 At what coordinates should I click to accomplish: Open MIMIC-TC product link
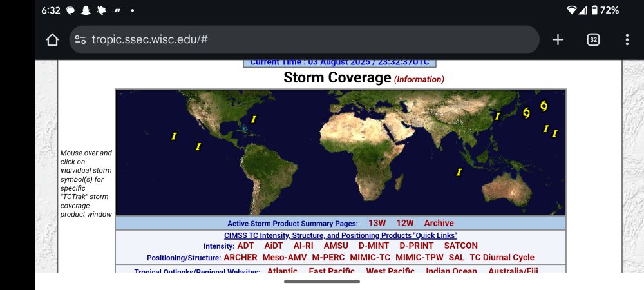[x=370, y=258]
